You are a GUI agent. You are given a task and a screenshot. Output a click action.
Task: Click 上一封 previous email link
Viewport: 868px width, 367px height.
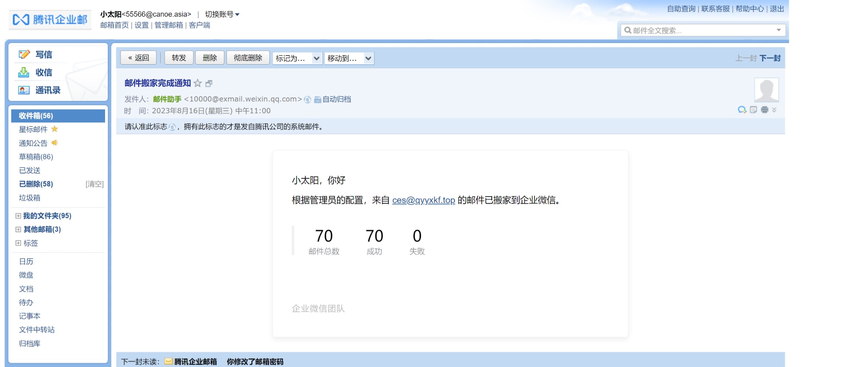[x=746, y=58]
